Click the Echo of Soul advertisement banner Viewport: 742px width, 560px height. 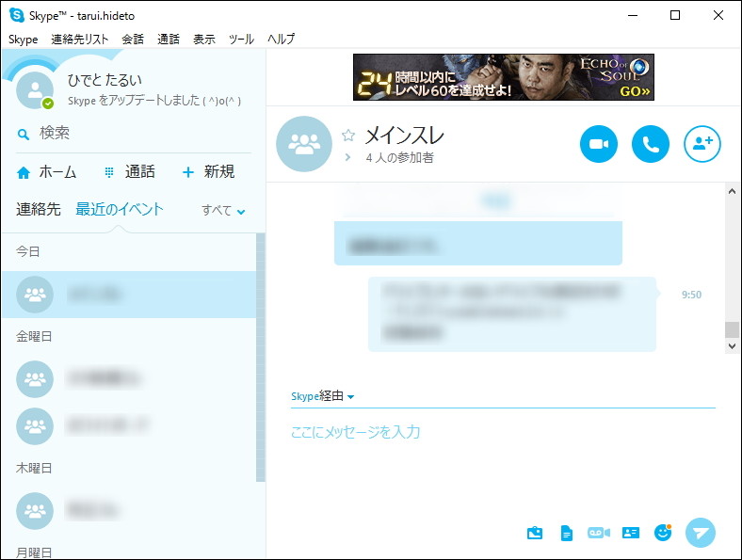click(x=504, y=76)
